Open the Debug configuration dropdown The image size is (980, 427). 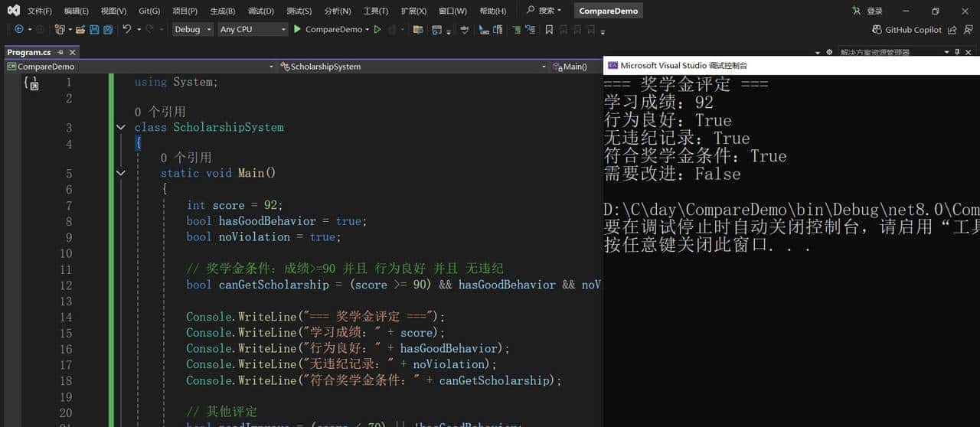coord(193,29)
